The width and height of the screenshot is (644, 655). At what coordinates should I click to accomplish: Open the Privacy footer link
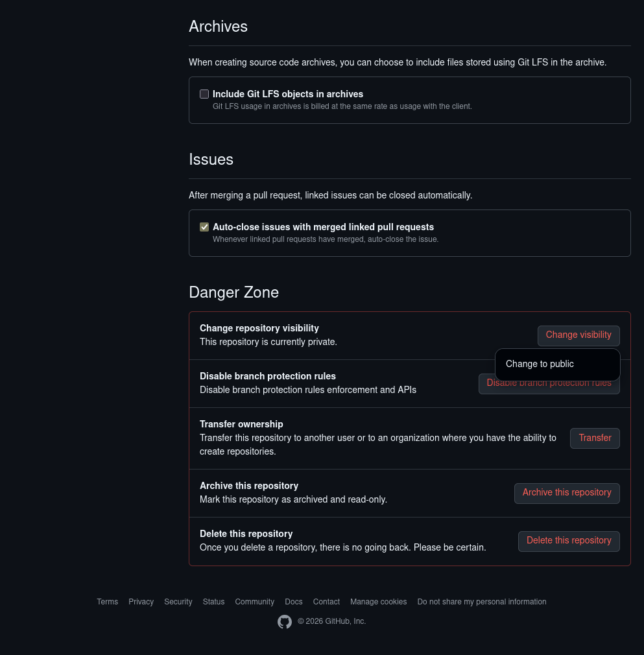click(141, 602)
